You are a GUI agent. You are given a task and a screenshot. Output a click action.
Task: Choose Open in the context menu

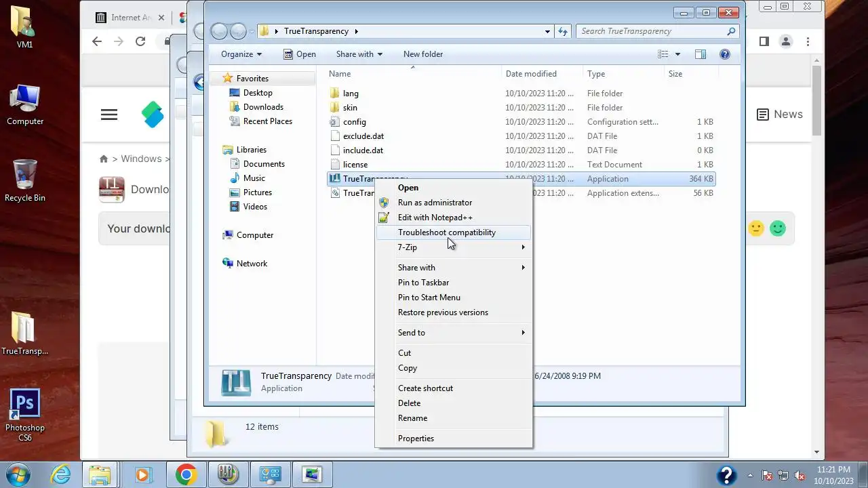click(x=454, y=188)
